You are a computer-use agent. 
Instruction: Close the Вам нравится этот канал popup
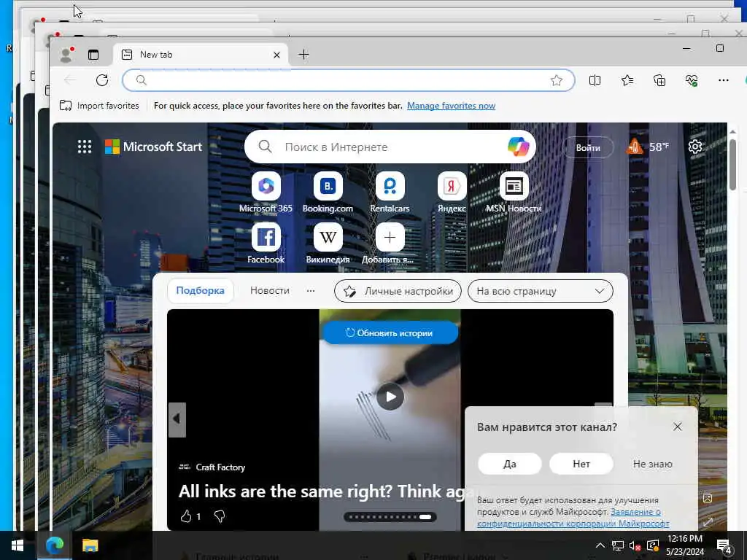[678, 427]
